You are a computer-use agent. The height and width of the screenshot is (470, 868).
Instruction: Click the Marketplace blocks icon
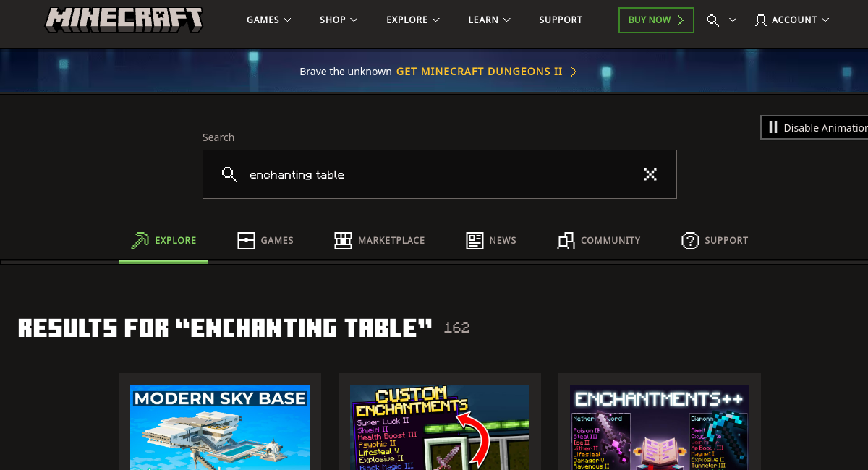343,240
